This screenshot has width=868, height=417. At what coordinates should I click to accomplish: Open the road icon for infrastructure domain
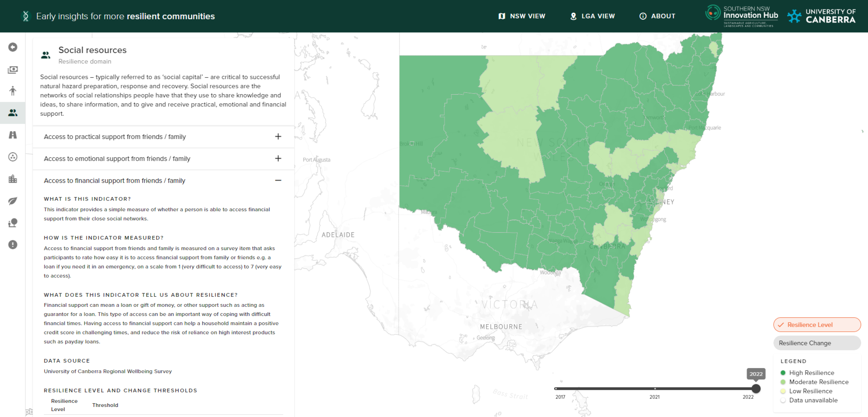click(13, 135)
